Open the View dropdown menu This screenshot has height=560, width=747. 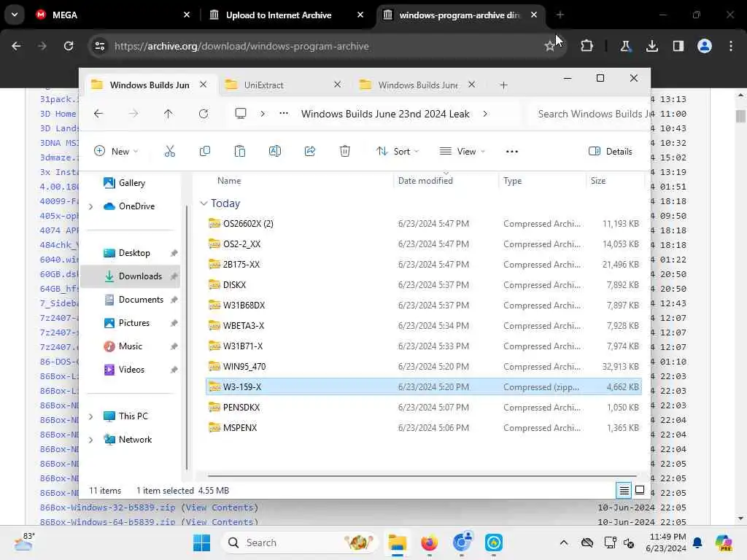462,152
